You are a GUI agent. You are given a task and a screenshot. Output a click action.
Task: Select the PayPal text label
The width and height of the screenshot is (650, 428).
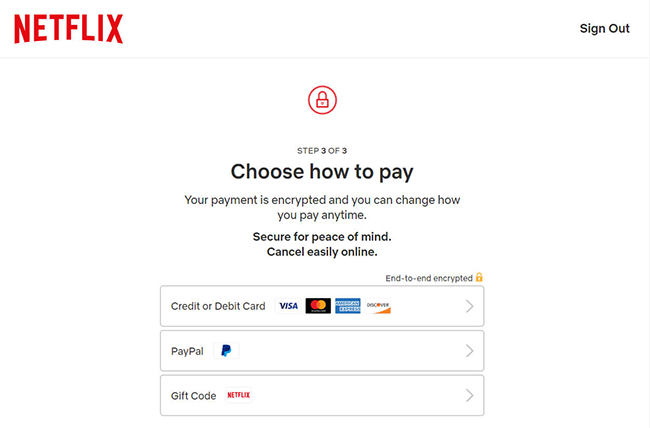point(187,351)
